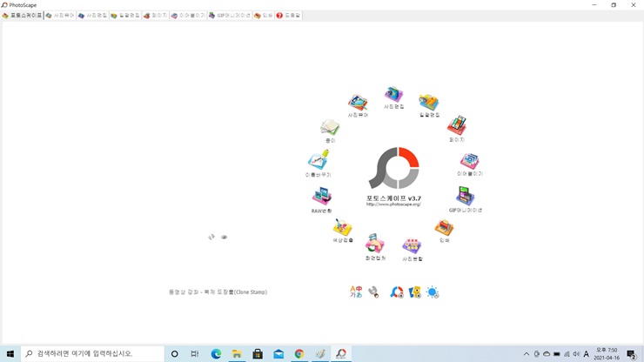Switch to the 포토스케이프 tab
The image size is (644, 362).
[x=22, y=16]
